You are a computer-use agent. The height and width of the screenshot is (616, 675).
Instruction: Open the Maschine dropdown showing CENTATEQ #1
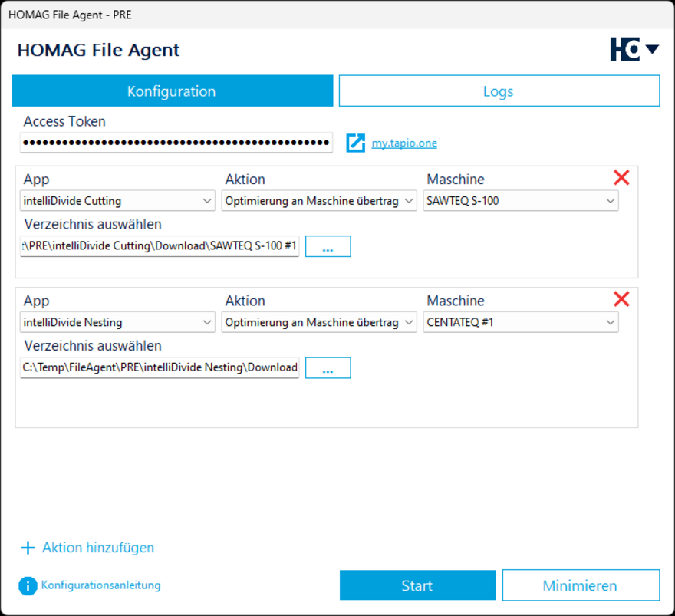coord(521,322)
